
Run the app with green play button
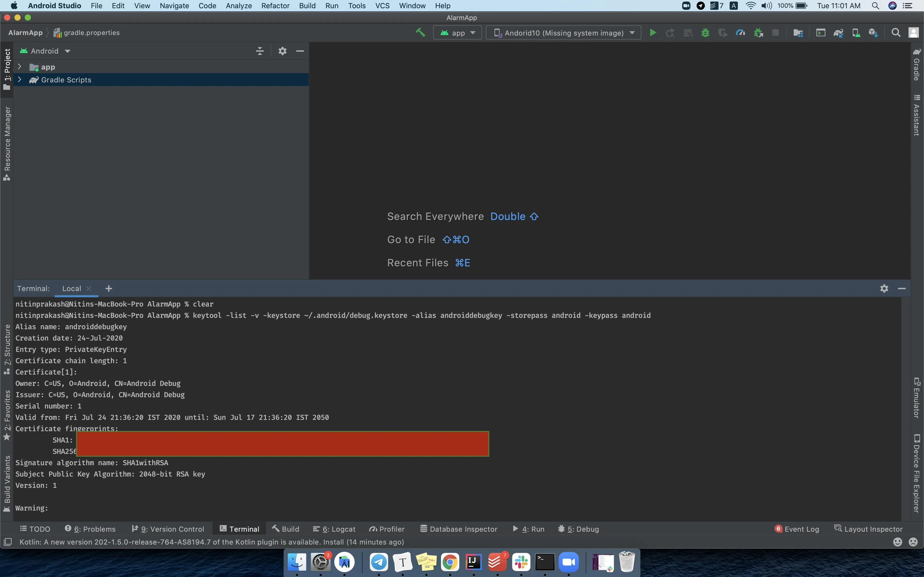[x=653, y=33]
